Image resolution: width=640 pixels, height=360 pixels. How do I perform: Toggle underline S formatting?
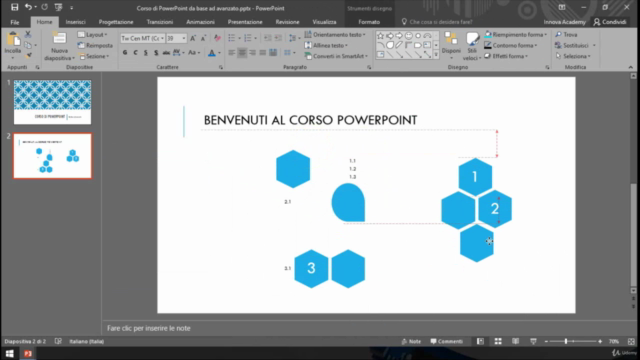pos(146,53)
